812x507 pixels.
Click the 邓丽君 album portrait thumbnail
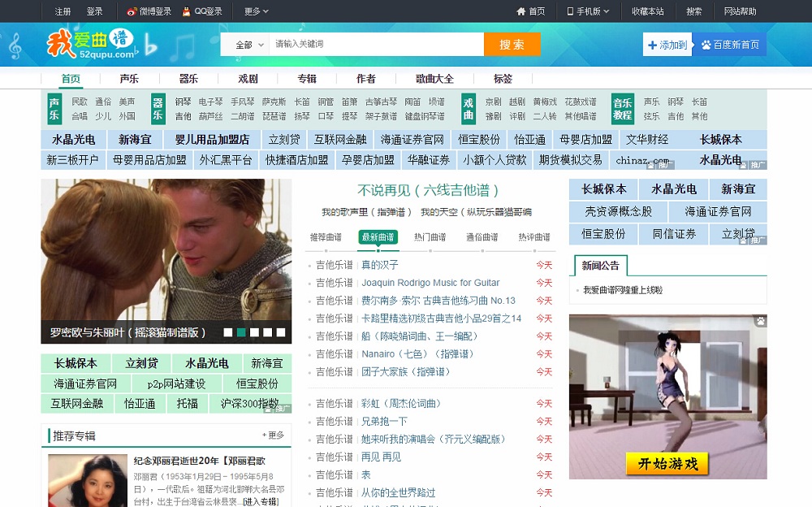click(88, 480)
